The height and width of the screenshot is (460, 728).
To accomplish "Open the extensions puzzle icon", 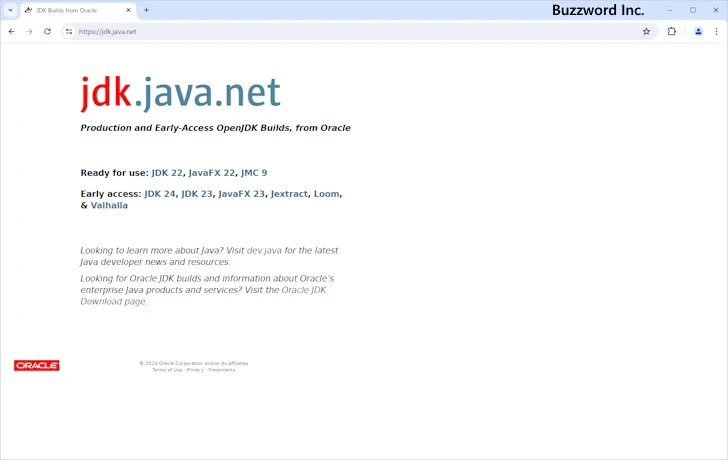I will coord(672,32).
